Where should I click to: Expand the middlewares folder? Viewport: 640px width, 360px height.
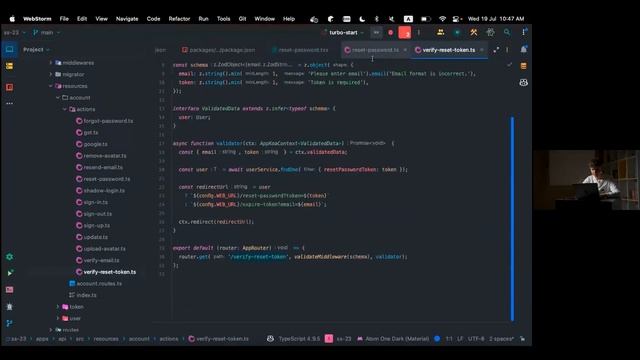51,63
